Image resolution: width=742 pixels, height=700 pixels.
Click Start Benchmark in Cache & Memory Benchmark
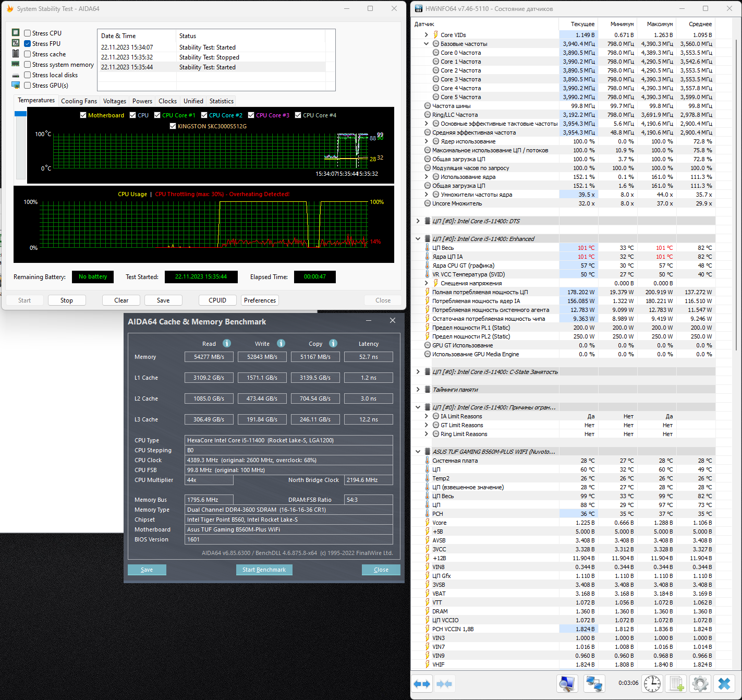pyautogui.click(x=264, y=570)
